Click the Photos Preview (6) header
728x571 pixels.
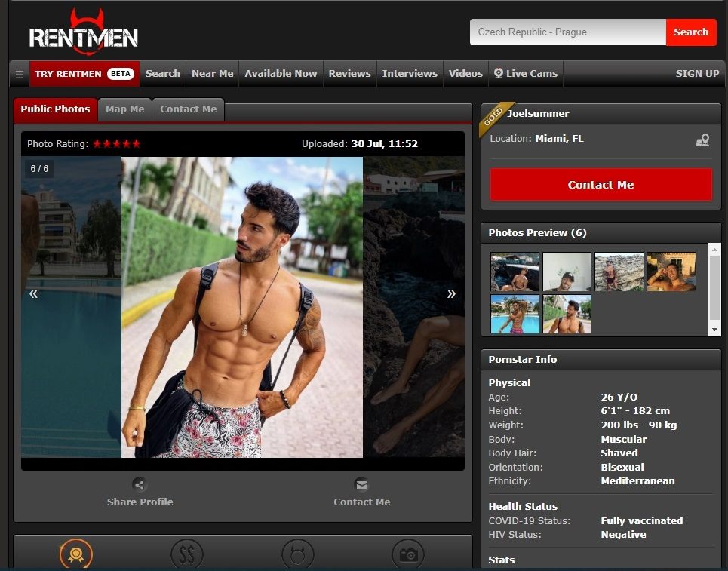(x=537, y=233)
